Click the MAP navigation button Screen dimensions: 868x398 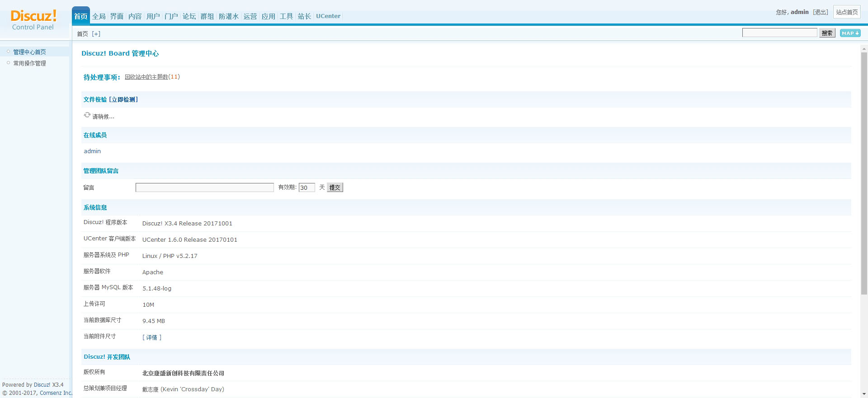[850, 33]
